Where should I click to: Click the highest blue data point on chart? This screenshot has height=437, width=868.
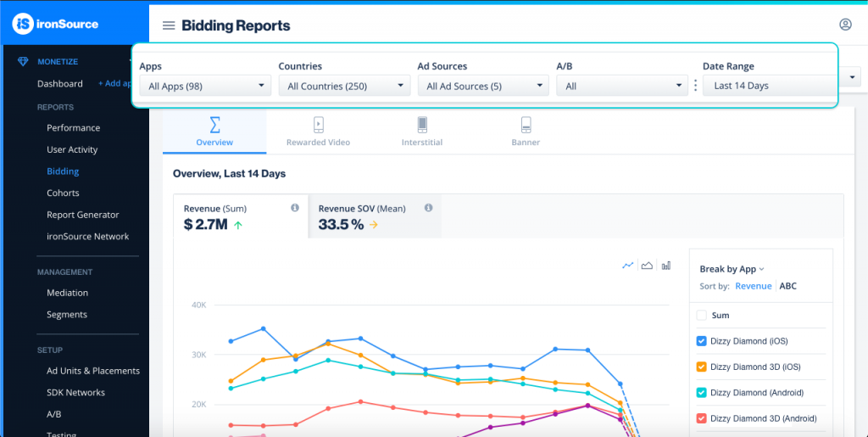(264, 328)
